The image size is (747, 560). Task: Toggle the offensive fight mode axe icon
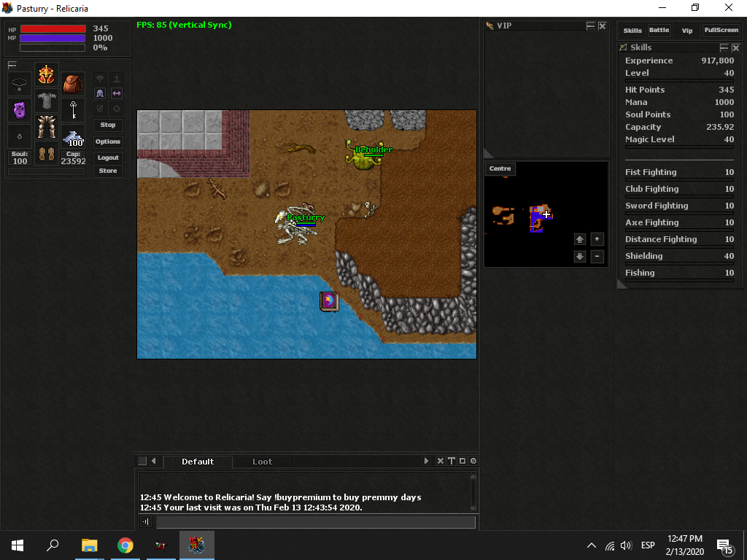coord(99,79)
